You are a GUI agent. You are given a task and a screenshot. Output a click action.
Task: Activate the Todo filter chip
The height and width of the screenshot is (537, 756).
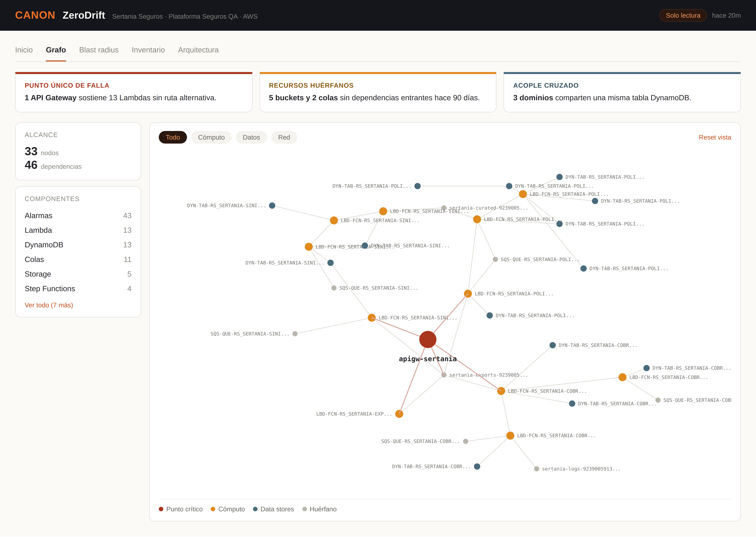click(x=173, y=137)
